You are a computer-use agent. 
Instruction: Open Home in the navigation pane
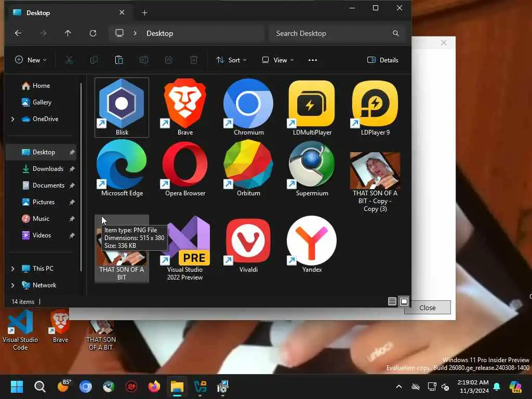pyautogui.click(x=41, y=86)
